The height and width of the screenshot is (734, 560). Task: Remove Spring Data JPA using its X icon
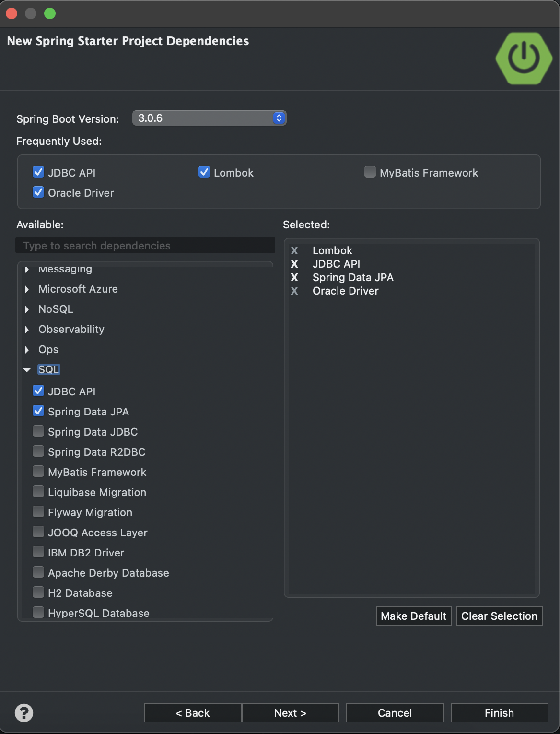tap(294, 277)
